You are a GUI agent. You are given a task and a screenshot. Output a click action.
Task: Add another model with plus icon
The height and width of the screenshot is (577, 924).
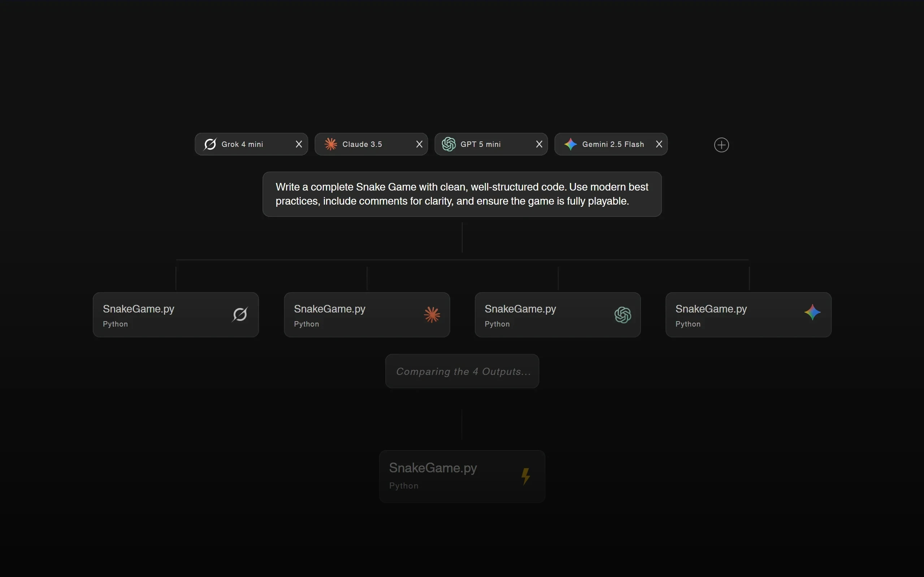click(x=721, y=145)
